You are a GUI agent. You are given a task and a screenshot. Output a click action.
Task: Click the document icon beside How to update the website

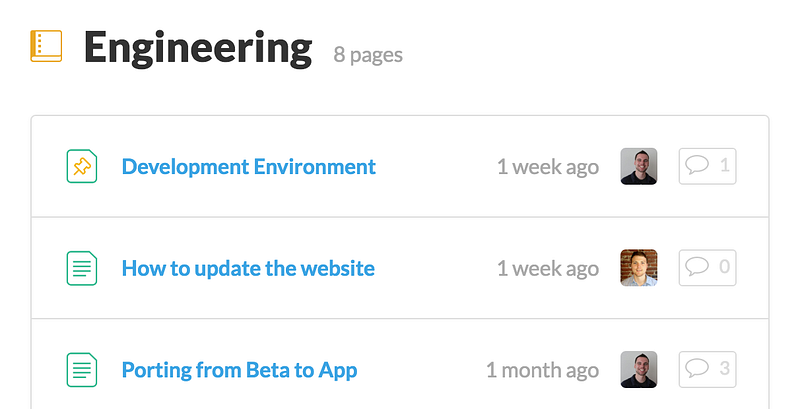click(x=82, y=268)
